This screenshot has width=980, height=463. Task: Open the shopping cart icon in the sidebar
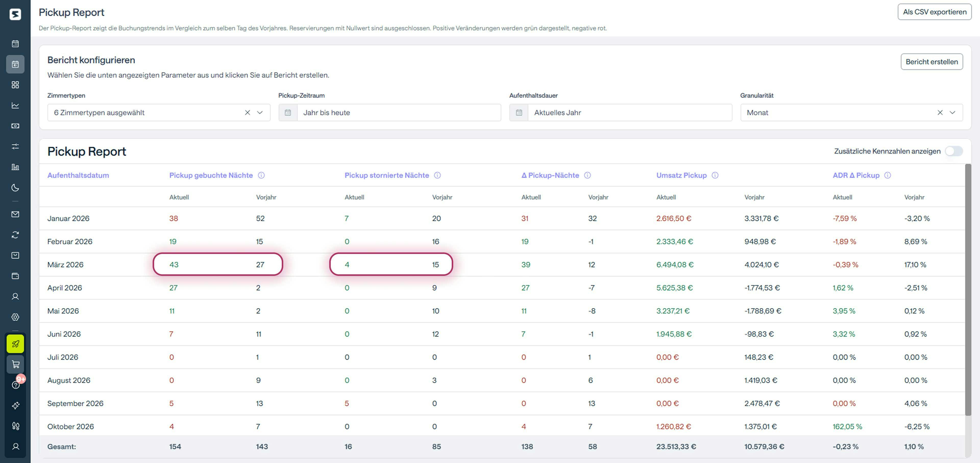pos(15,364)
